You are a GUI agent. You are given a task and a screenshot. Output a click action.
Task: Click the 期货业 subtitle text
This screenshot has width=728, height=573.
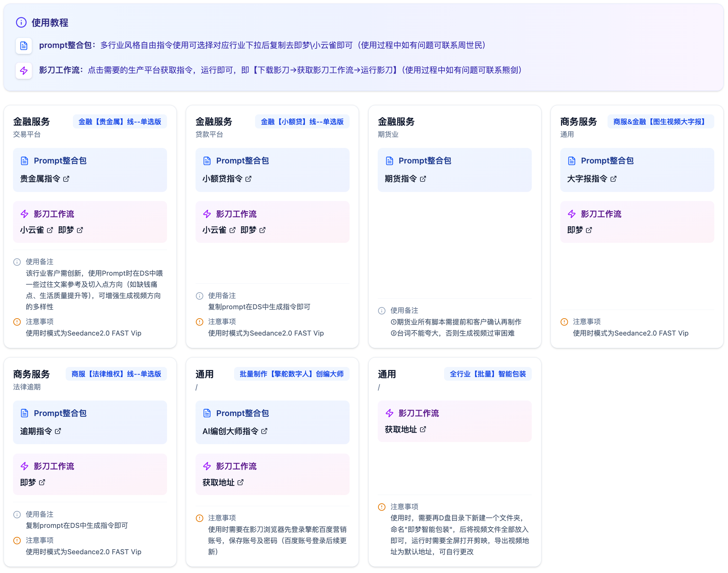388,134
